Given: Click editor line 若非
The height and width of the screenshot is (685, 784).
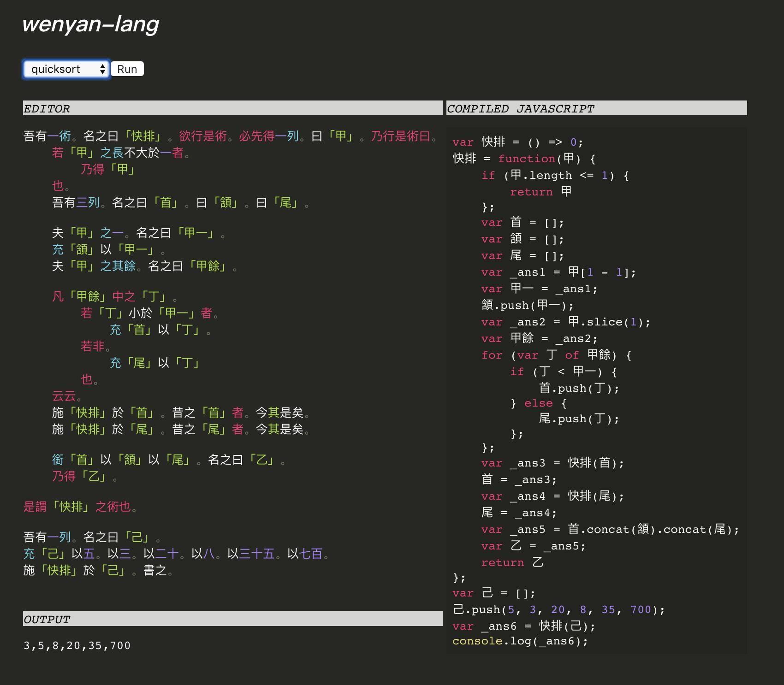Looking at the screenshot, I should click(95, 346).
